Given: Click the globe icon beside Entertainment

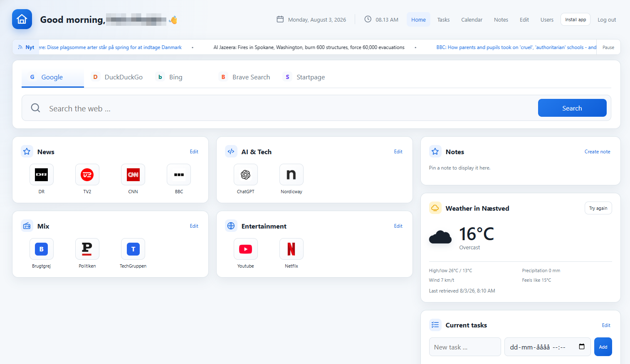Looking at the screenshot, I should [231, 226].
